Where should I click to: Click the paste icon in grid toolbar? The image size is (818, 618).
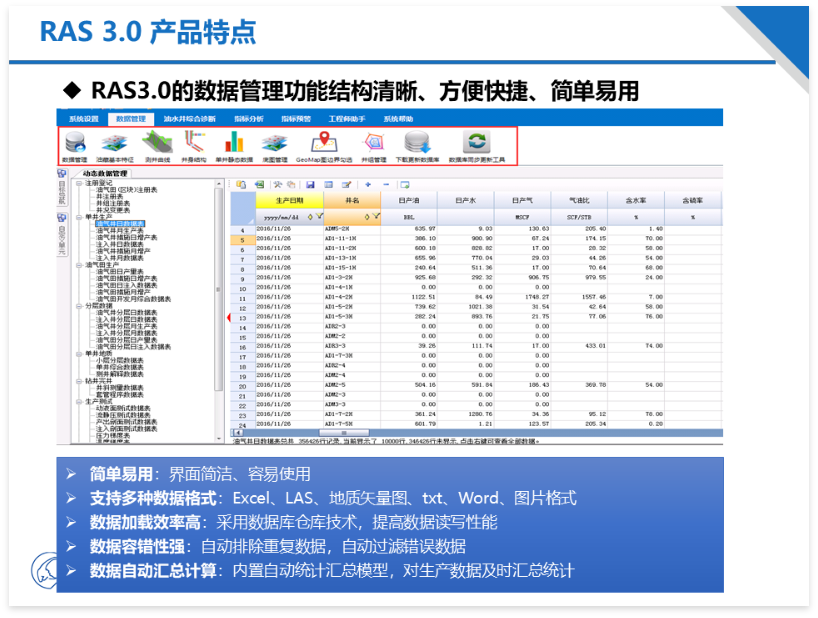[241, 185]
